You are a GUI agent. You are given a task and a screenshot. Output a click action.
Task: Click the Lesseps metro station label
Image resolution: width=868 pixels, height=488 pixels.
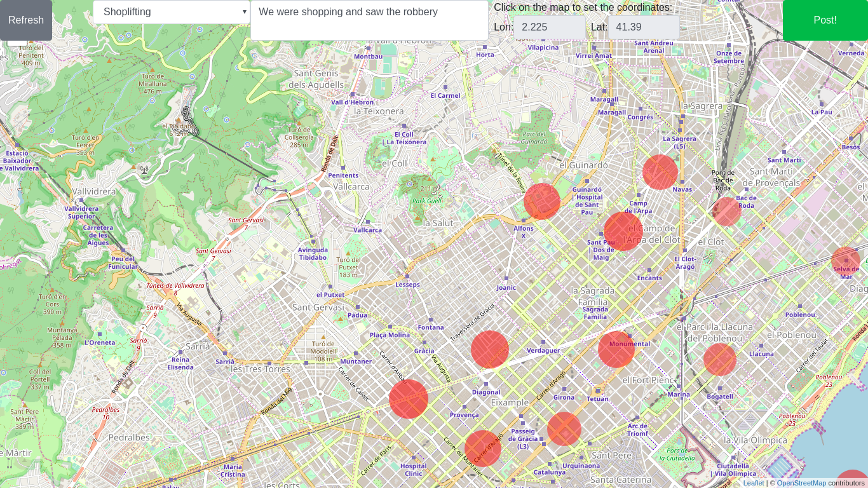[x=407, y=285]
